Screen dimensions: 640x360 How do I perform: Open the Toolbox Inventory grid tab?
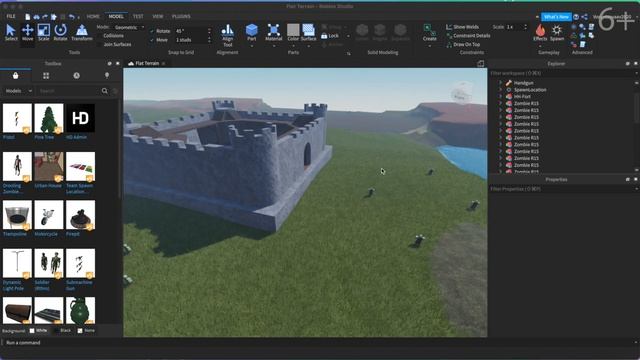click(46, 76)
